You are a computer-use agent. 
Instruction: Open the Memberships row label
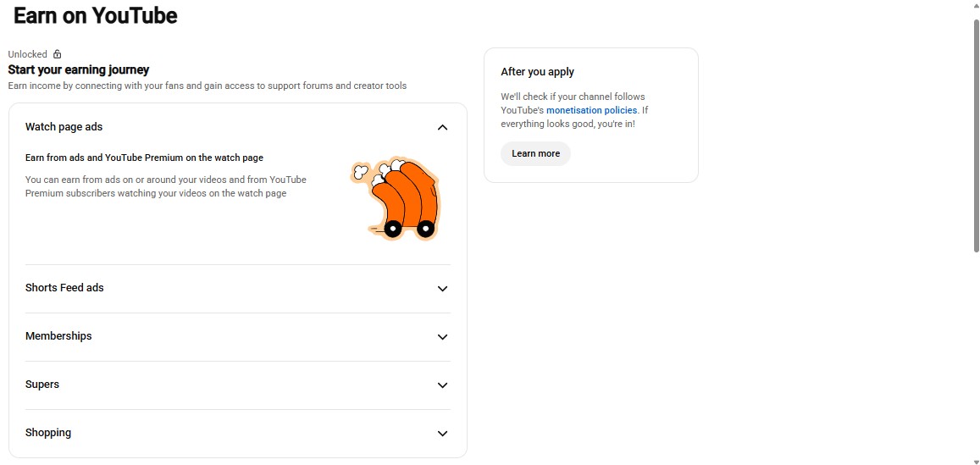pos(58,336)
